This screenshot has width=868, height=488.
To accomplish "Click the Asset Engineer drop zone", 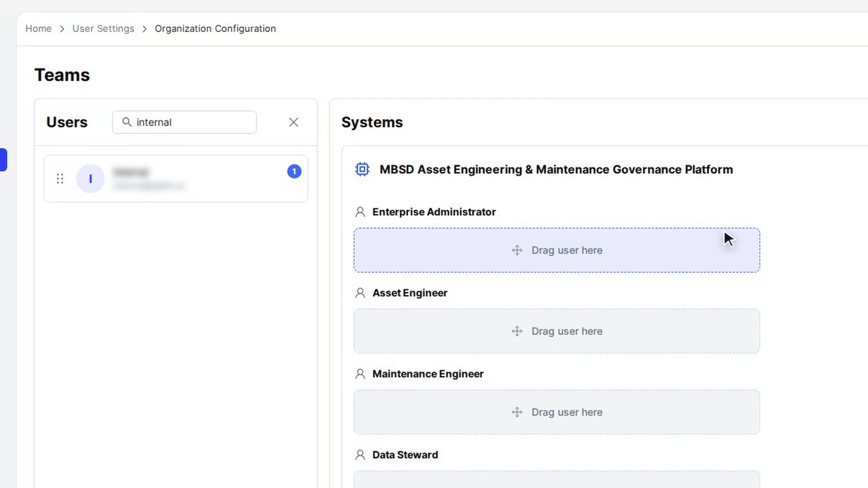I will (557, 331).
